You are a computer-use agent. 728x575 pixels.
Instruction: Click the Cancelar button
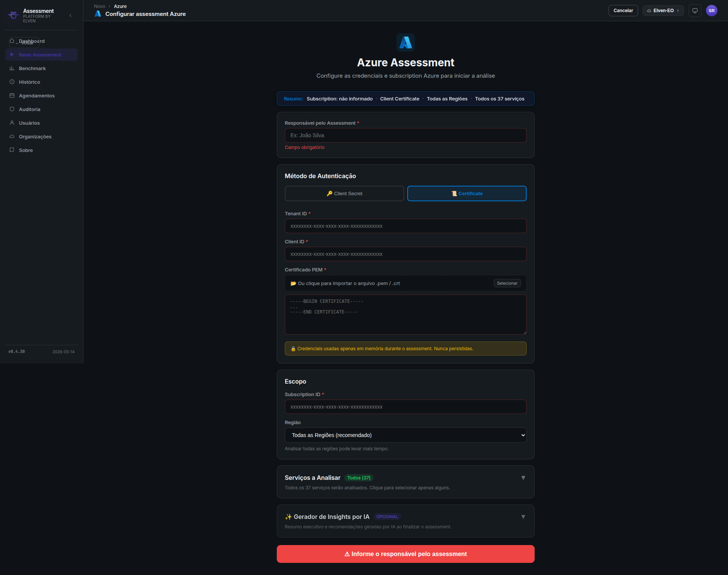623,11
